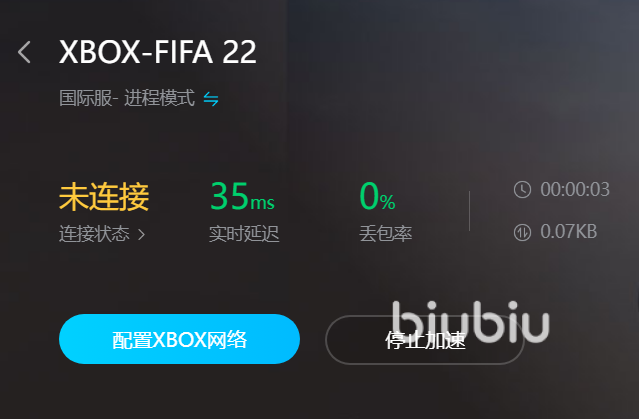Click the 停止加速 button

pos(425,340)
